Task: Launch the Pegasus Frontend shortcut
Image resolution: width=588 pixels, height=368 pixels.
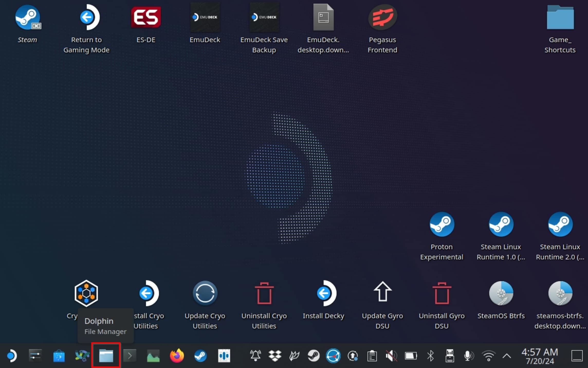Action: click(382, 17)
